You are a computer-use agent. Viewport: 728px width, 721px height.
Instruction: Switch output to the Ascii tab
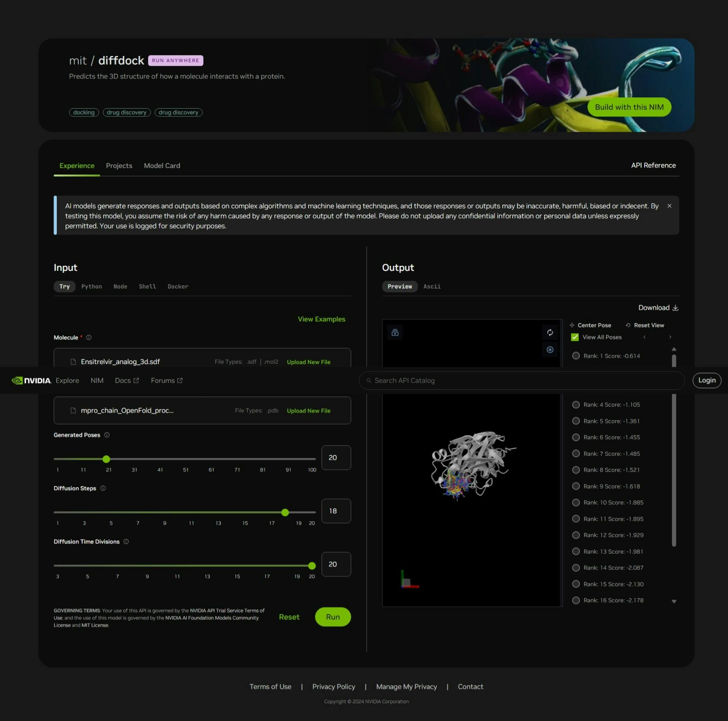pyautogui.click(x=432, y=286)
